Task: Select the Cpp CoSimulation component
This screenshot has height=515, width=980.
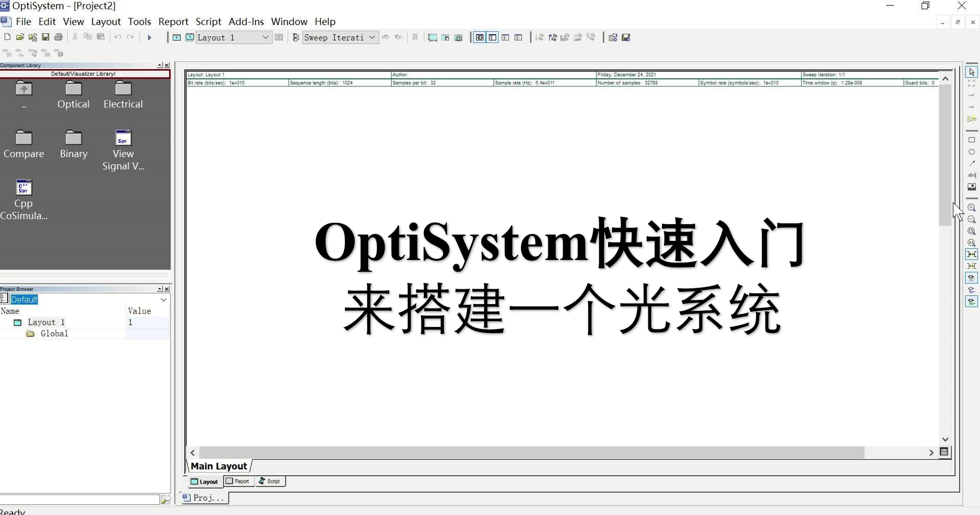Action: [x=24, y=200]
